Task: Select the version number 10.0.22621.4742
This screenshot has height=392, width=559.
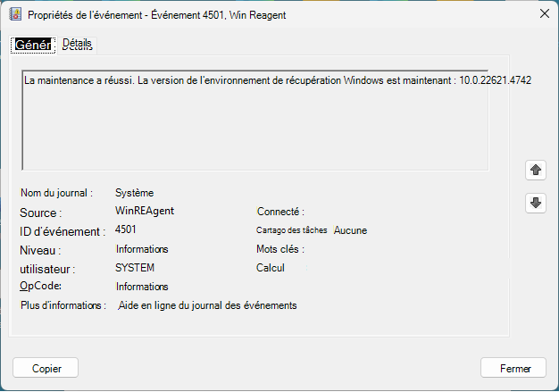Action: pos(496,80)
